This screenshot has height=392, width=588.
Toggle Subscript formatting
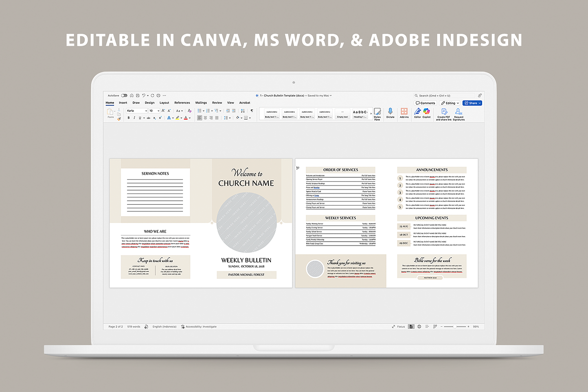click(154, 118)
